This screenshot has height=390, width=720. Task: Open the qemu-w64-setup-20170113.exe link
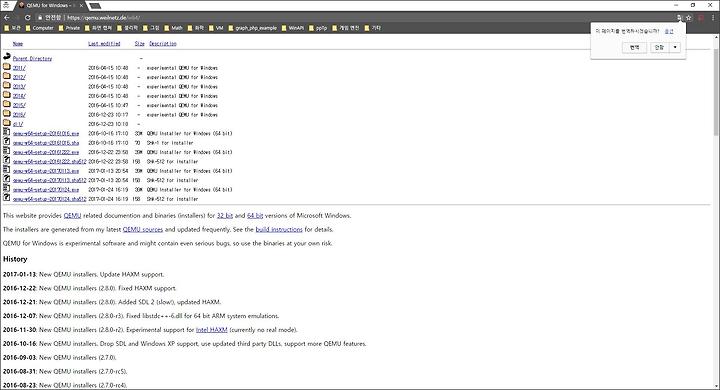coord(46,171)
